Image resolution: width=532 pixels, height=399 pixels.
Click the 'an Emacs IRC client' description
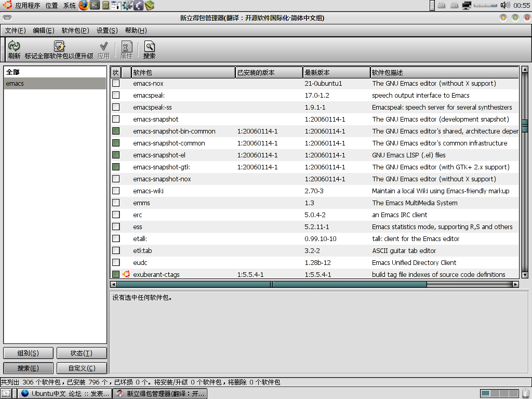[400, 215]
